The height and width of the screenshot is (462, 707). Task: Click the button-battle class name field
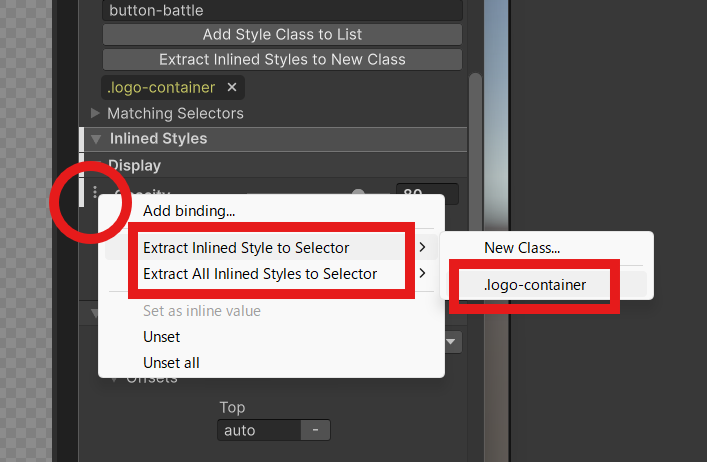tap(282, 11)
